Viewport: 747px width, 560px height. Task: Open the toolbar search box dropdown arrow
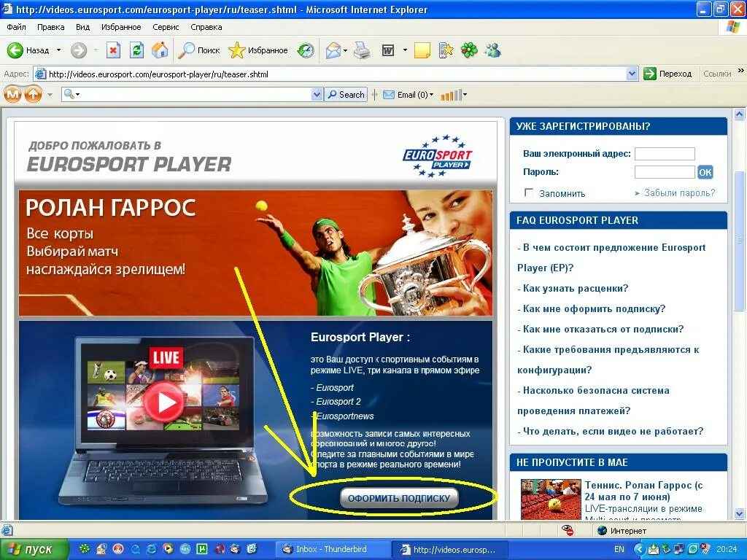pos(317,95)
